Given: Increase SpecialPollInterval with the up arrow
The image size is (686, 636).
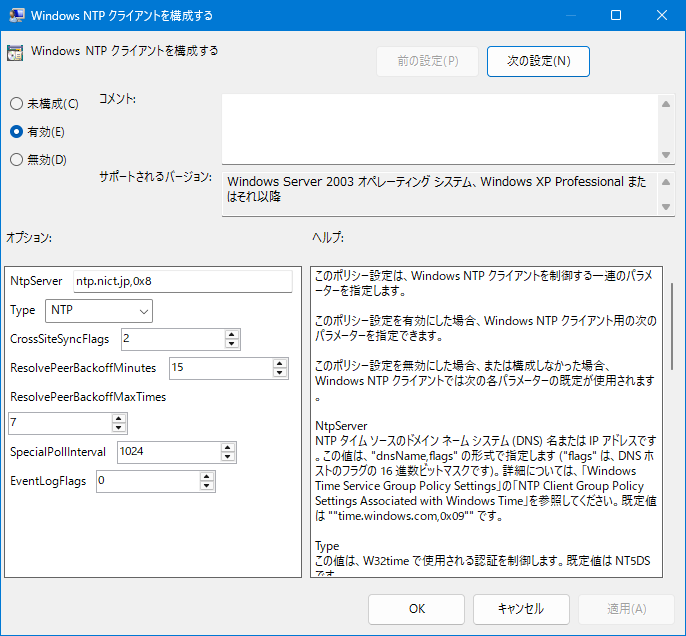Looking at the screenshot, I should click(228, 447).
